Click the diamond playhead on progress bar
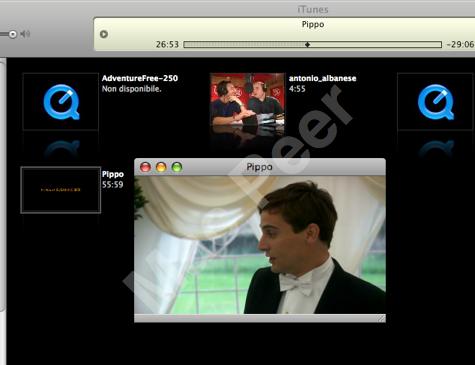Image resolution: width=475 pixels, height=365 pixels. (x=307, y=44)
